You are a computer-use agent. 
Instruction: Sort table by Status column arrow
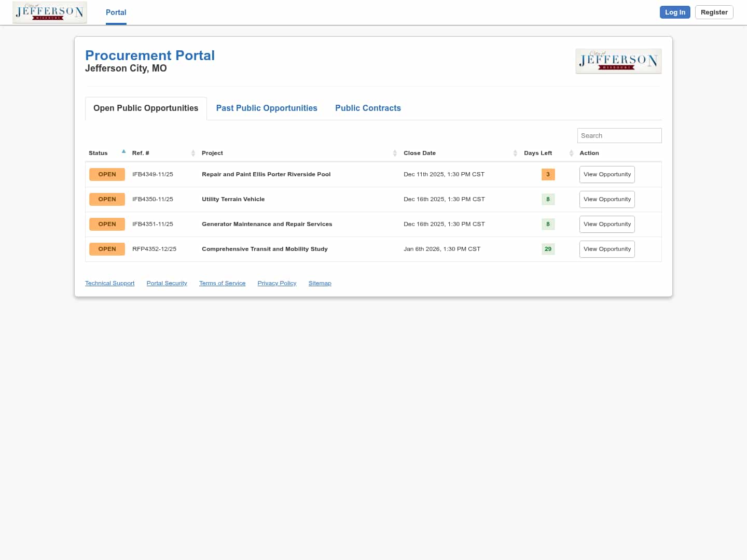pyautogui.click(x=123, y=152)
